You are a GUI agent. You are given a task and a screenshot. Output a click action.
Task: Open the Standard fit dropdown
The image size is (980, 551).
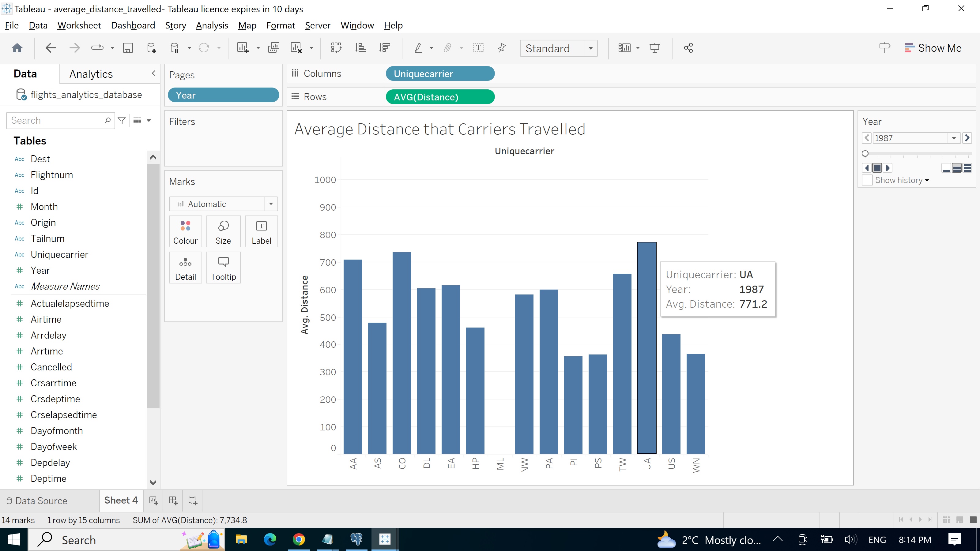coord(590,48)
